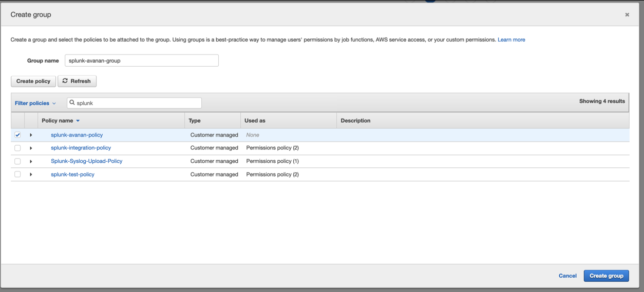Click 'Permissions policy (2)' in splunk-test-policy row
The height and width of the screenshot is (292, 644).
pyautogui.click(x=272, y=174)
